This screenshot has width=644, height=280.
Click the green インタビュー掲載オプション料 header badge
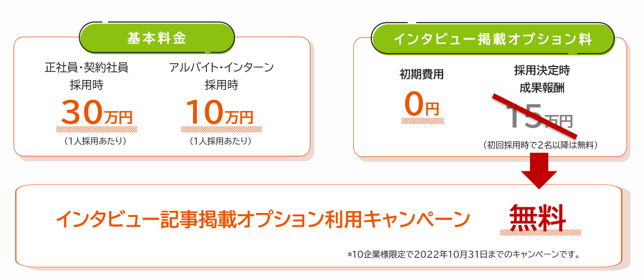pos(492,39)
